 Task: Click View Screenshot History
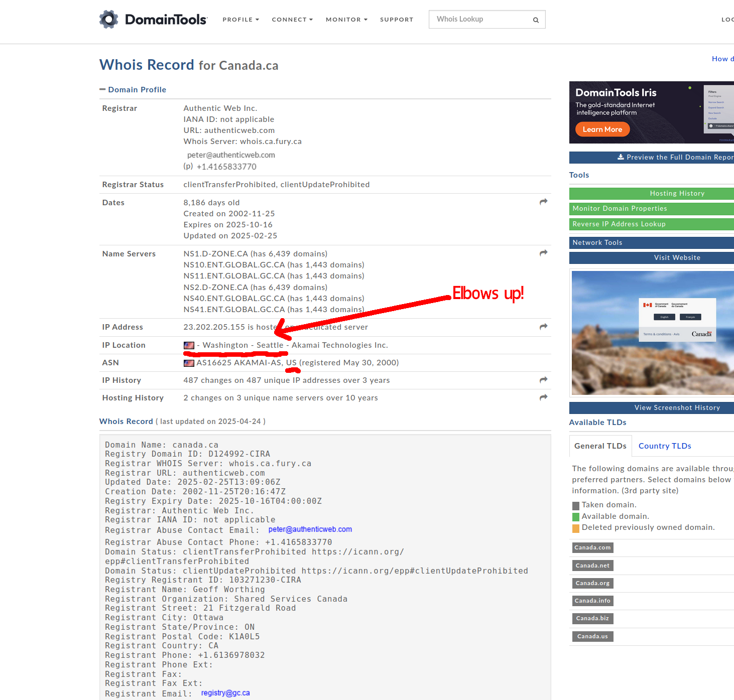tap(652, 408)
